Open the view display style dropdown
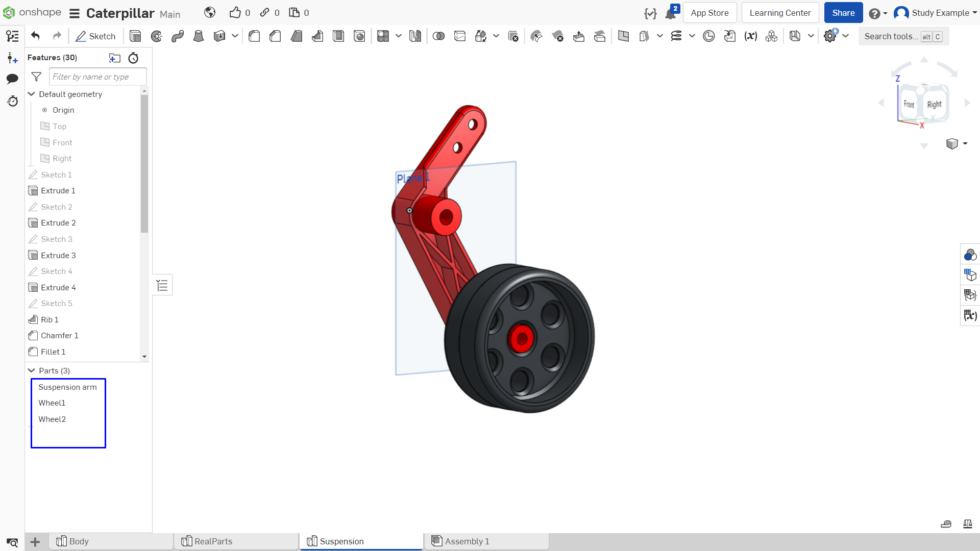Image resolution: width=980 pixels, height=551 pixels. (957, 144)
